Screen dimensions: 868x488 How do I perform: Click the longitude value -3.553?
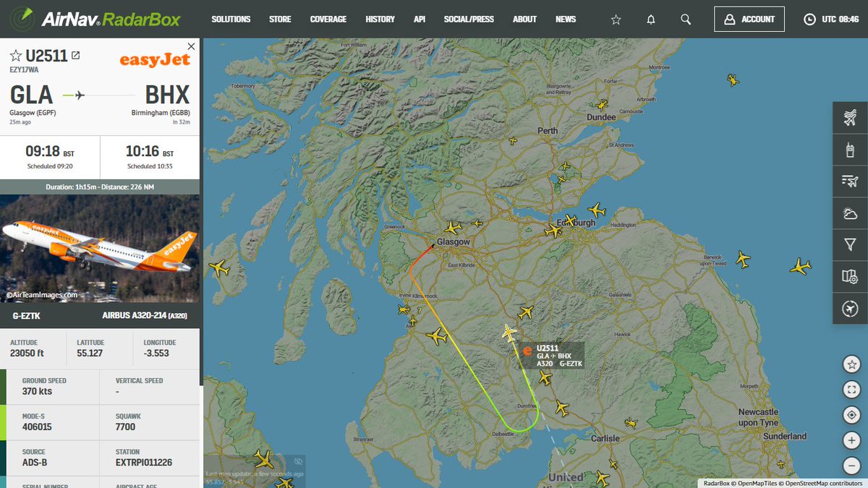pos(156,354)
